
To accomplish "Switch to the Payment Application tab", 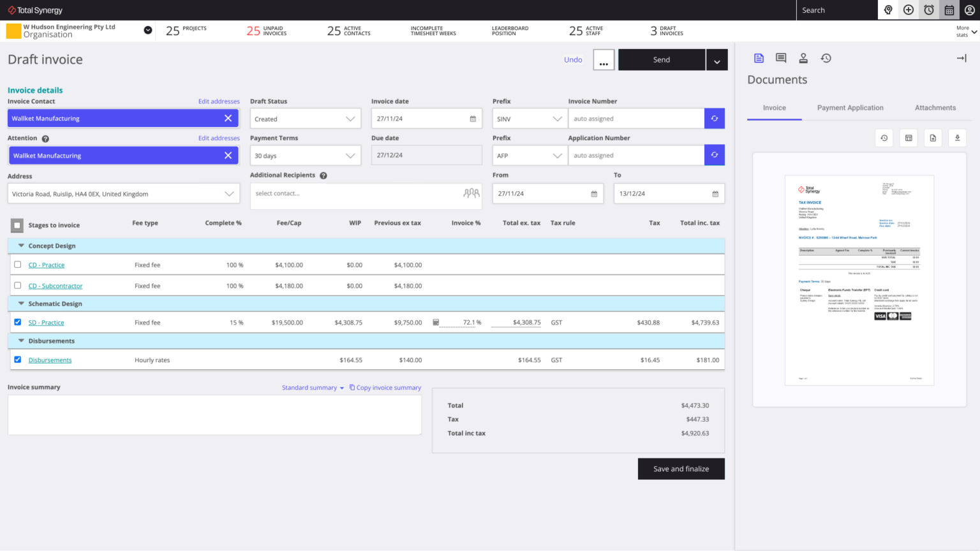I will [x=850, y=108].
